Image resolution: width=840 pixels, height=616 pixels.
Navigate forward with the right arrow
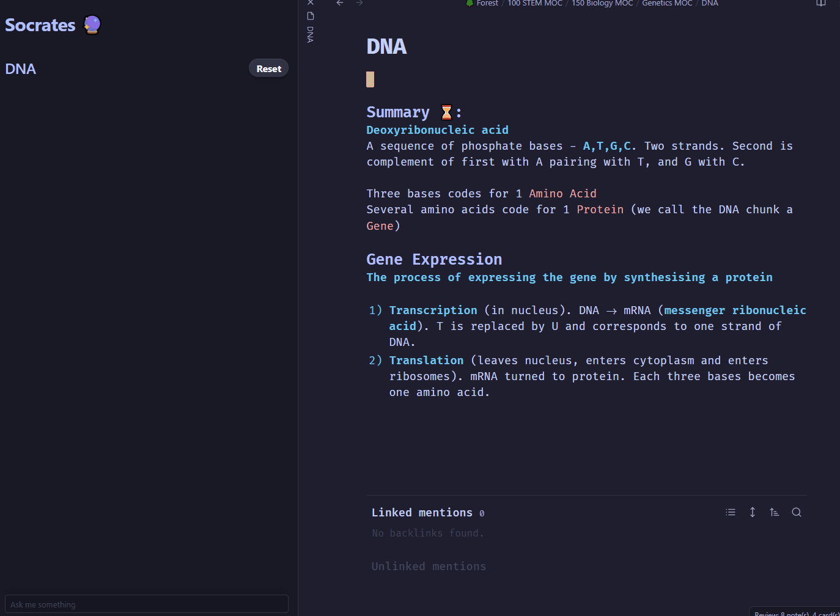pos(359,3)
